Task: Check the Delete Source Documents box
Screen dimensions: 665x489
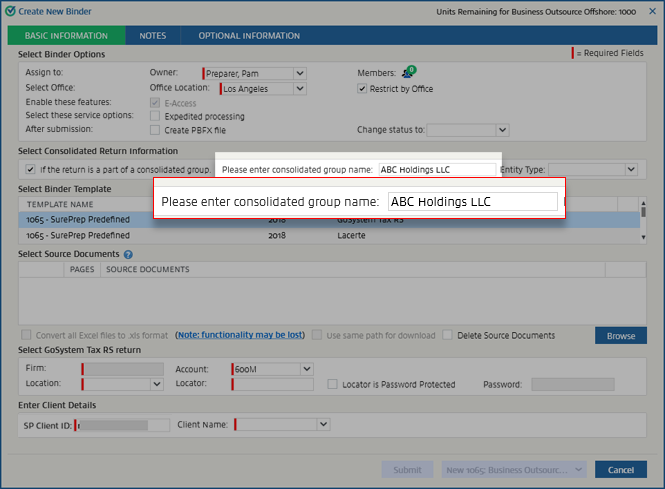Action: pyautogui.click(x=448, y=335)
